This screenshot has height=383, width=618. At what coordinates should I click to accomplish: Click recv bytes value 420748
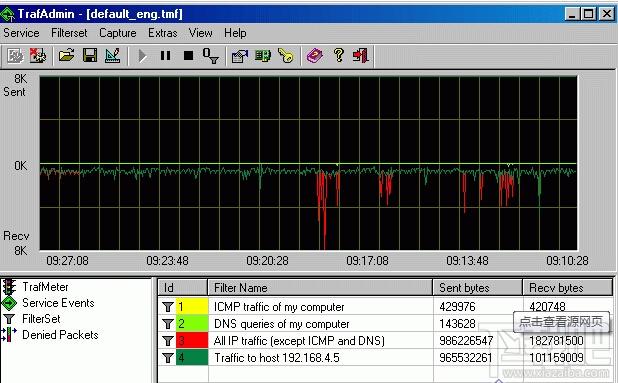(547, 307)
